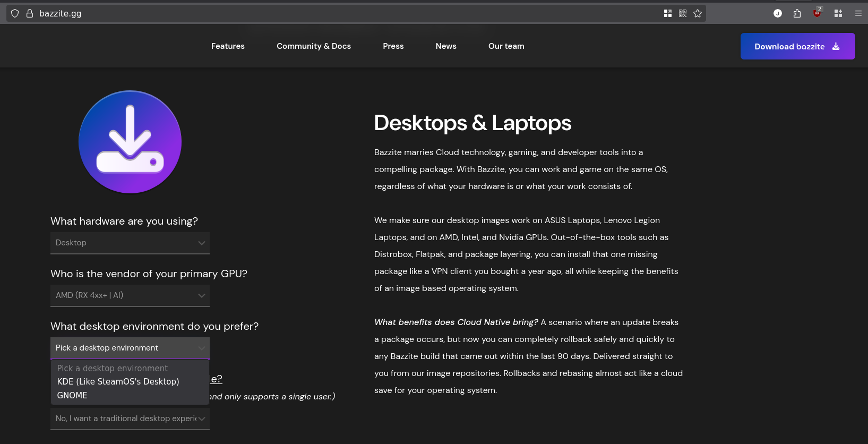Select KDE (Like SteamOS's Desktop) option
868x444 pixels.
tap(130, 381)
